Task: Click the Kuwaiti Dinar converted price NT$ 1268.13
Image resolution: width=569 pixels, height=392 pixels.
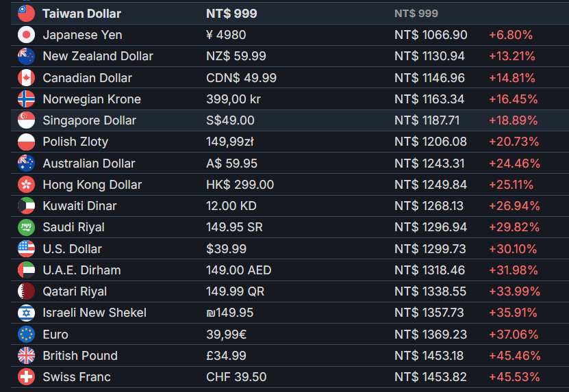Action: click(x=429, y=206)
